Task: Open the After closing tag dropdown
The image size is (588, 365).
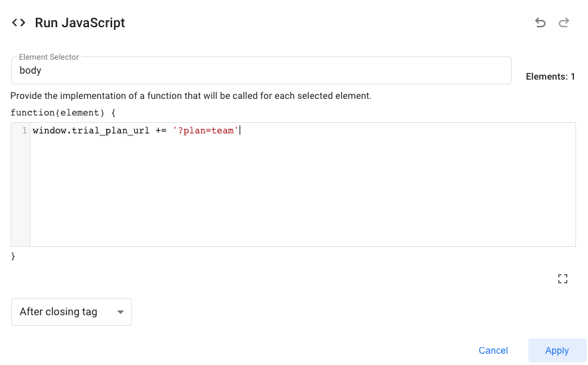Action: point(72,312)
